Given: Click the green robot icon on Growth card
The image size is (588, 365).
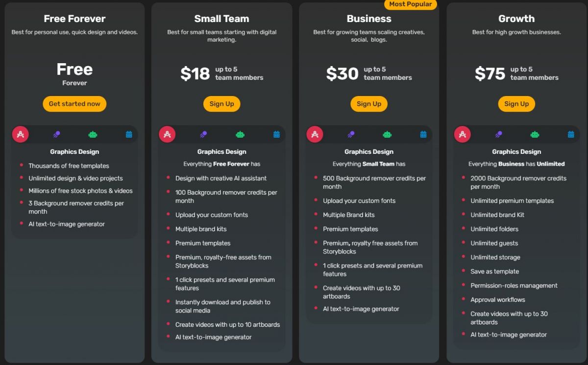Looking at the screenshot, I should pos(535,133).
